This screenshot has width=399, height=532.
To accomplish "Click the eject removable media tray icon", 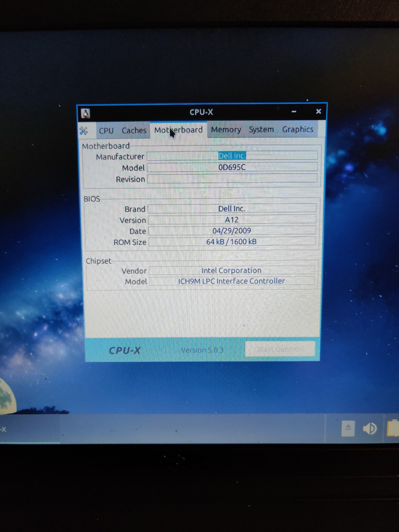I will (x=348, y=428).
